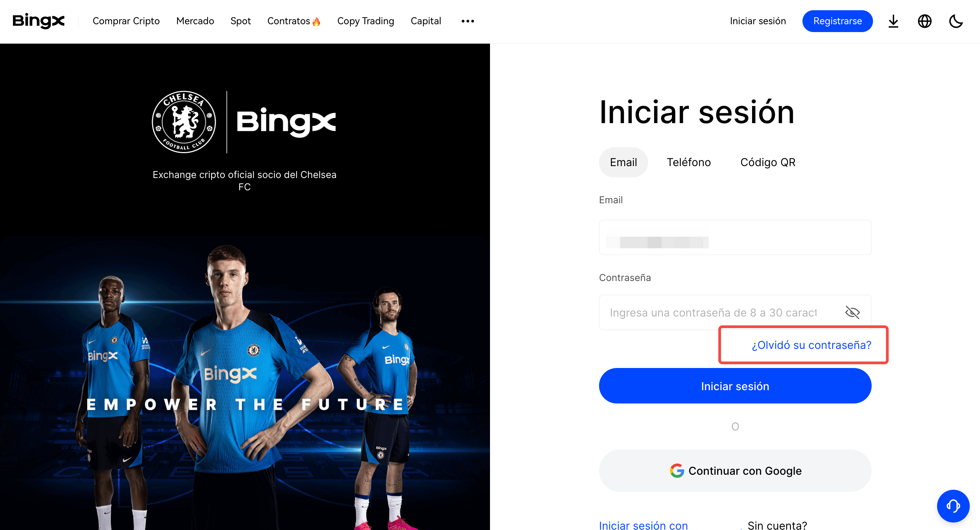Continue with Google sign-in button
Screen dimensions: 980x530
pos(735,471)
